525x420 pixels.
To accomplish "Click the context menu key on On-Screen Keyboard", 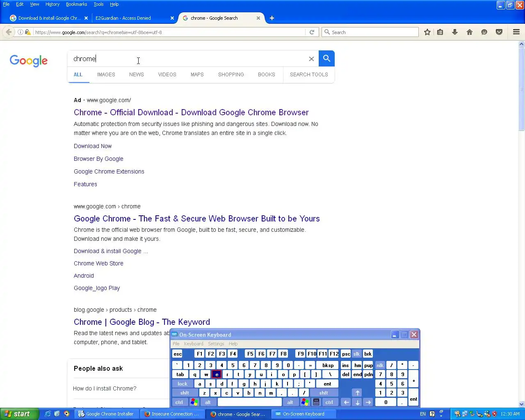I will pos(316,402).
